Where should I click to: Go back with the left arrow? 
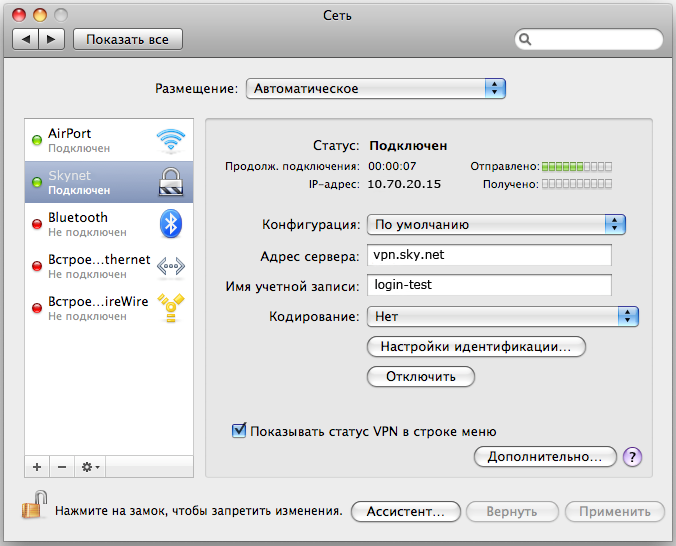click(x=25, y=39)
